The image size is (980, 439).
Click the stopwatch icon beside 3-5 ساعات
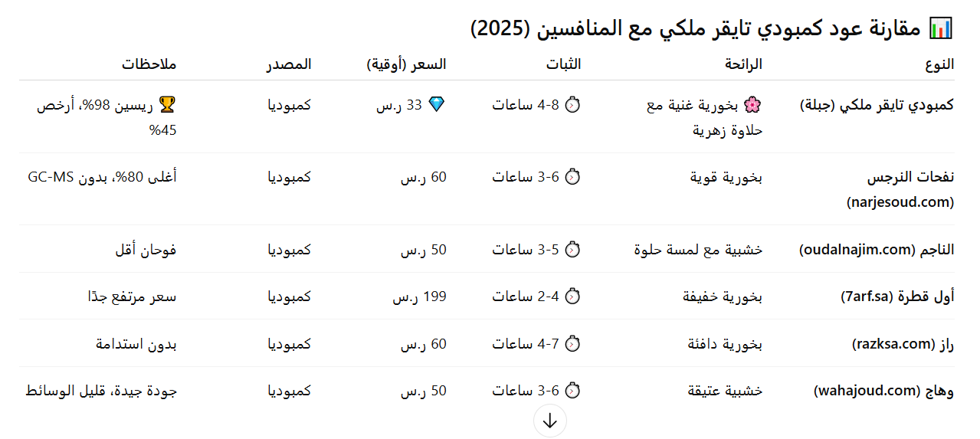pos(572,250)
